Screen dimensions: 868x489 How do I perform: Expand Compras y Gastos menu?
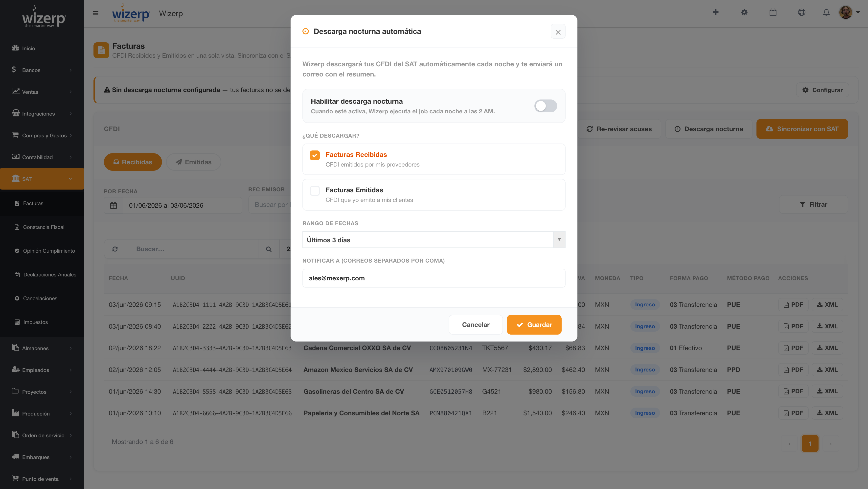click(42, 135)
